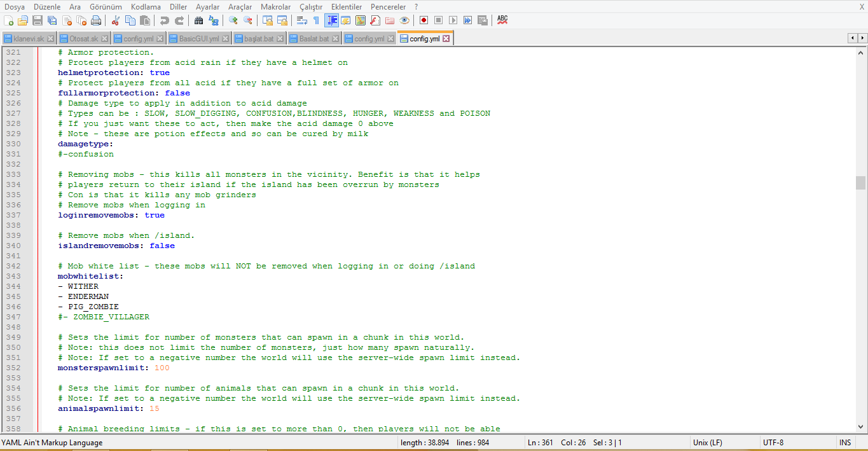Paste using the clipboard icon

145,20
